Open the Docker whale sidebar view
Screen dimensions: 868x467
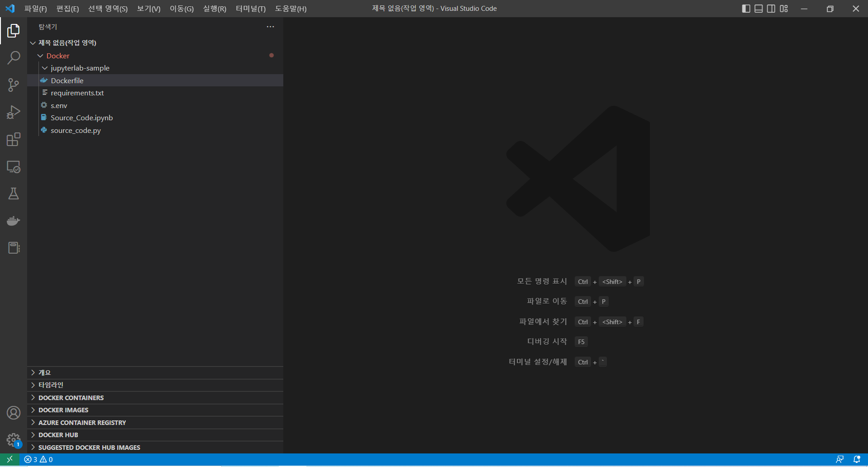coord(14,221)
